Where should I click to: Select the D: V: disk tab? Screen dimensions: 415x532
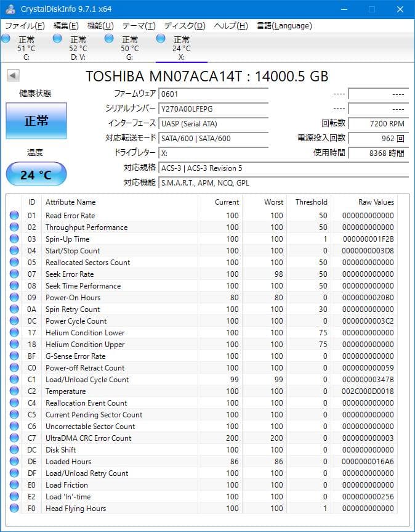78,48
